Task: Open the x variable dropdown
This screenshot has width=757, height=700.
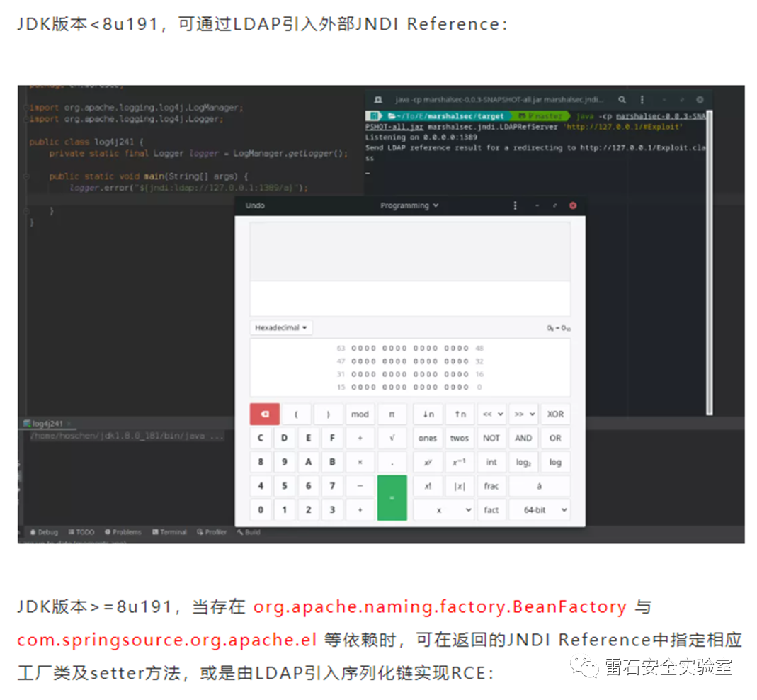Action: coord(444,509)
